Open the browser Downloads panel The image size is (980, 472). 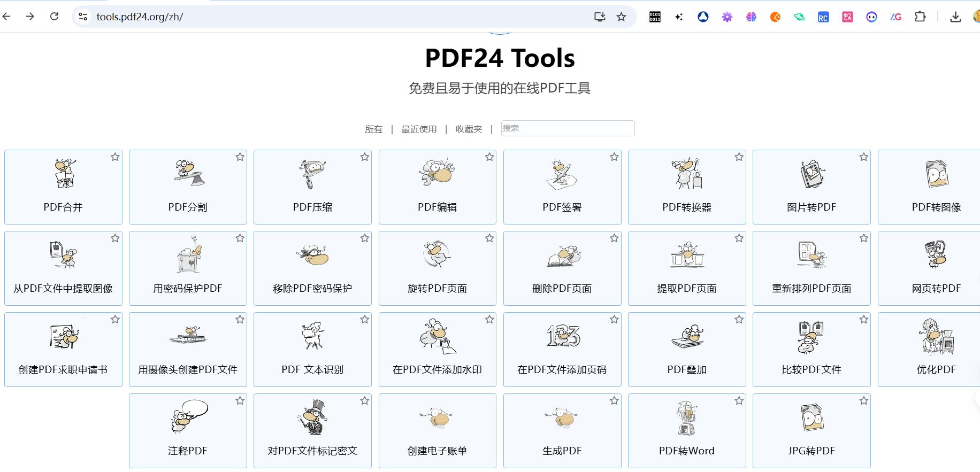click(955, 17)
